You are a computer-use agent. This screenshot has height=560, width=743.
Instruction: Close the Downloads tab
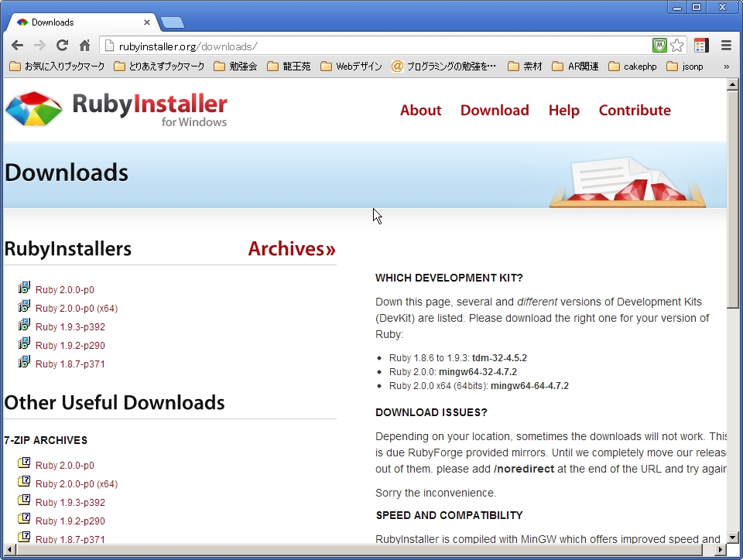pyautogui.click(x=147, y=22)
